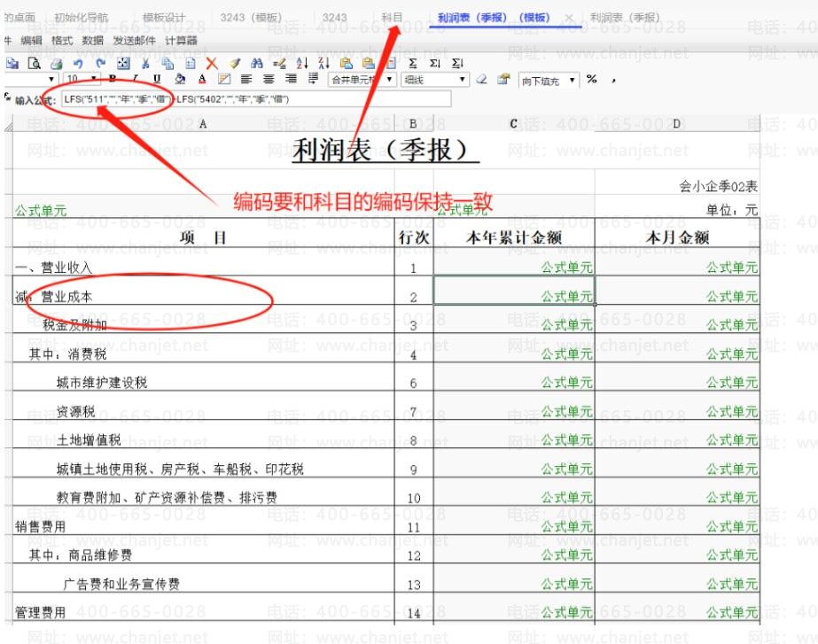
Task: Select the 减:营业成本 cell
Action: point(204,291)
